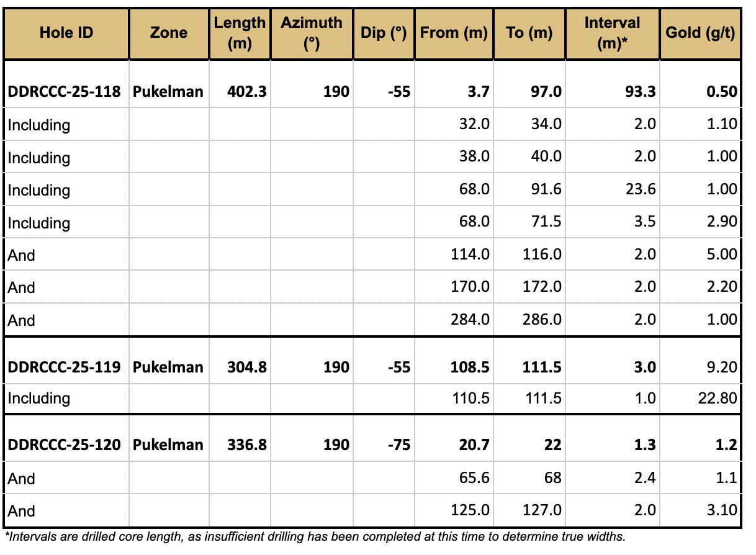Screen dimensions: 756x555
Task: Select the DDRCCC-25-120 hole ID cell
Action: (x=66, y=444)
